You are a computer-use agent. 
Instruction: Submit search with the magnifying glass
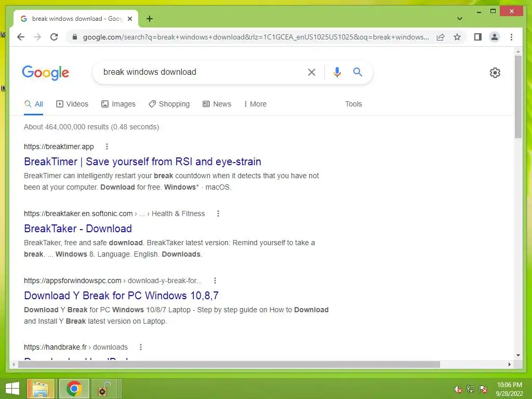point(357,72)
